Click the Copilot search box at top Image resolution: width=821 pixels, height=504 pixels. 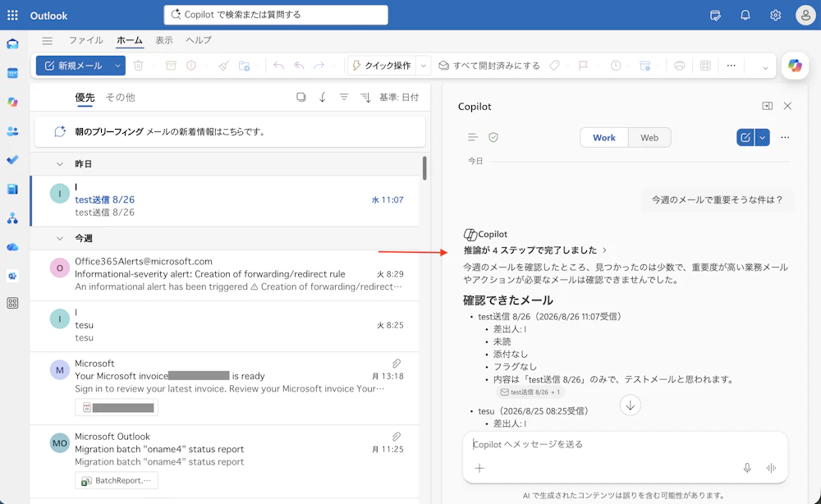coord(276,15)
